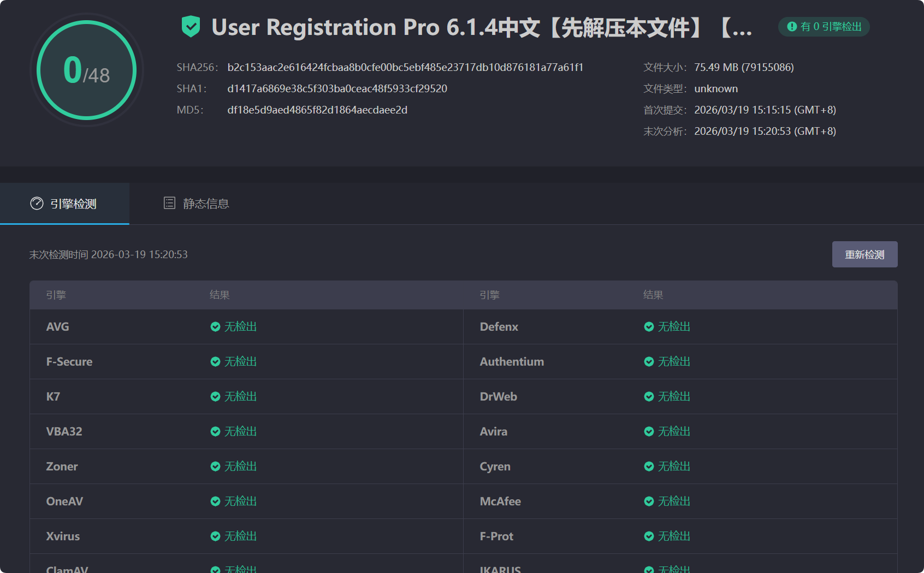Click the 有 0 引擎检出 badge
Screen dimensions: 924x573
pyautogui.click(x=824, y=27)
